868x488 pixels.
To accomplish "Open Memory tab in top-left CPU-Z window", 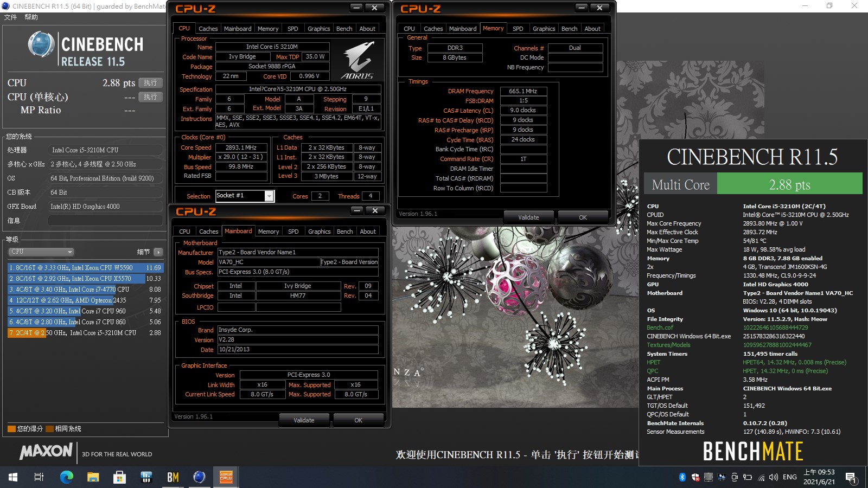I will [268, 29].
